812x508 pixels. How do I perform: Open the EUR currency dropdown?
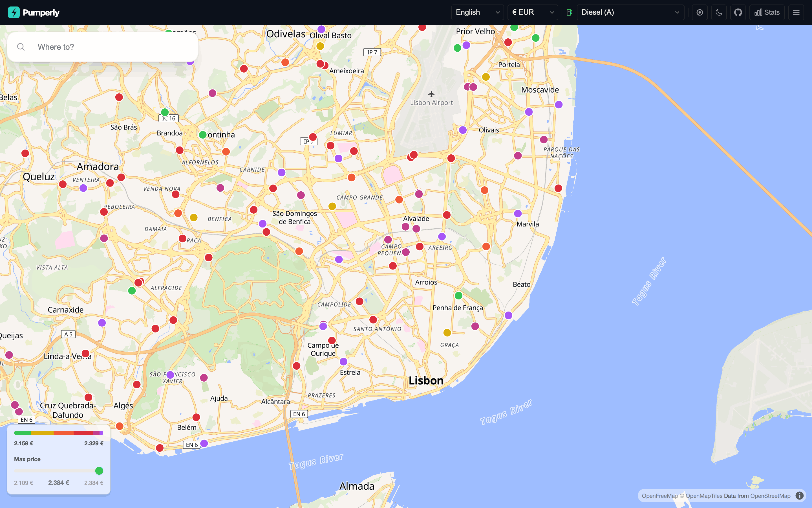(x=533, y=12)
